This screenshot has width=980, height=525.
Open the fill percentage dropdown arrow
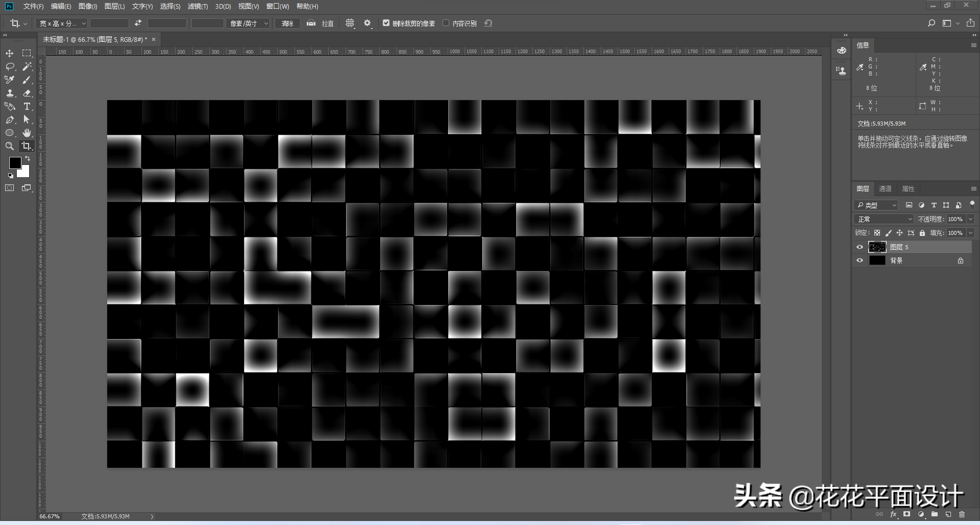click(x=970, y=233)
